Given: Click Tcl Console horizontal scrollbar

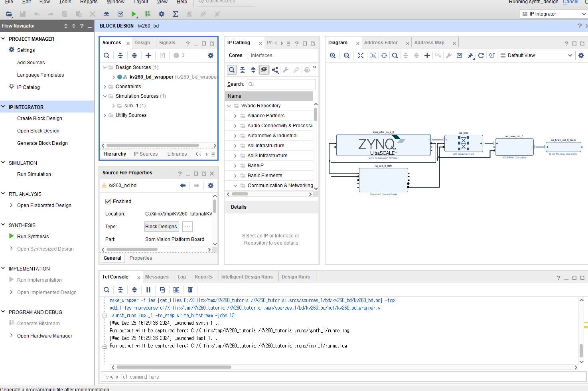Looking at the screenshot, I should pyautogui.click(x=174, y=367).
